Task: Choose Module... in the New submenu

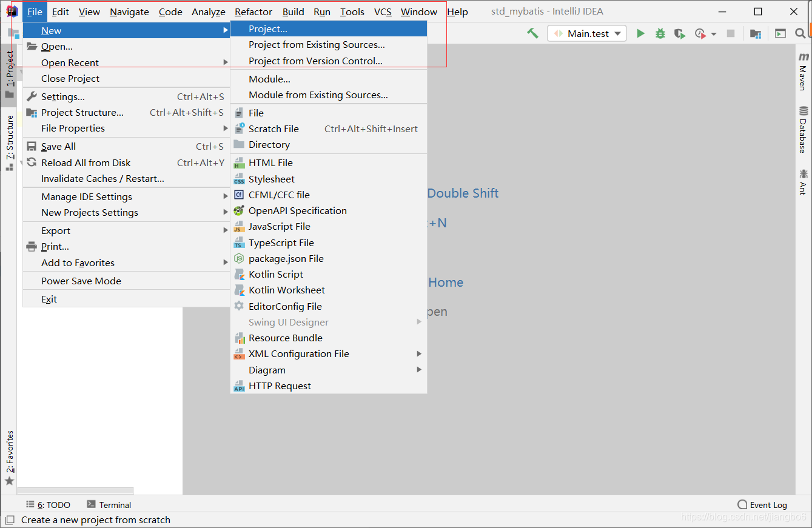Action: (329, 79)
